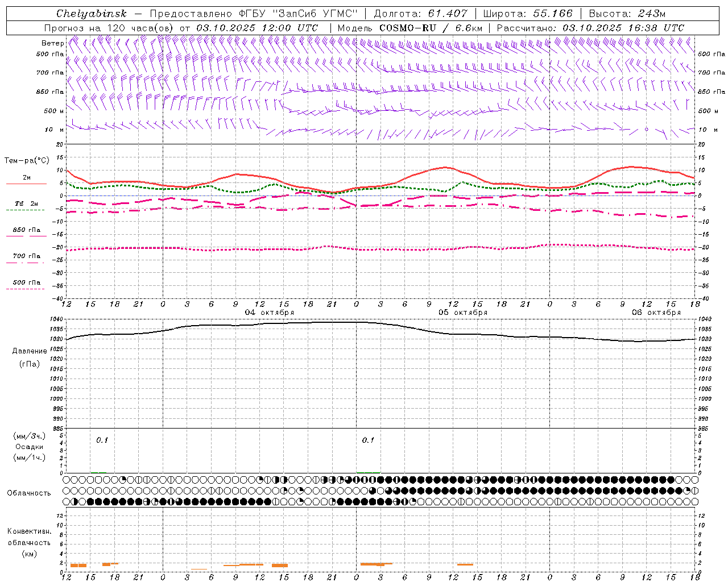Click '500 гПа' legend entry below 700 гПа
Viewport: 728px width, 582px height.
pos(26,282)
